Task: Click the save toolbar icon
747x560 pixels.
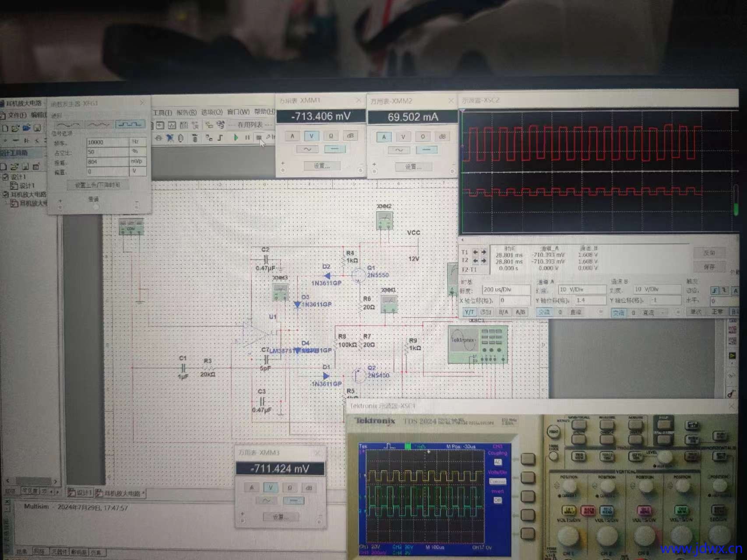Action: (38, 128)
